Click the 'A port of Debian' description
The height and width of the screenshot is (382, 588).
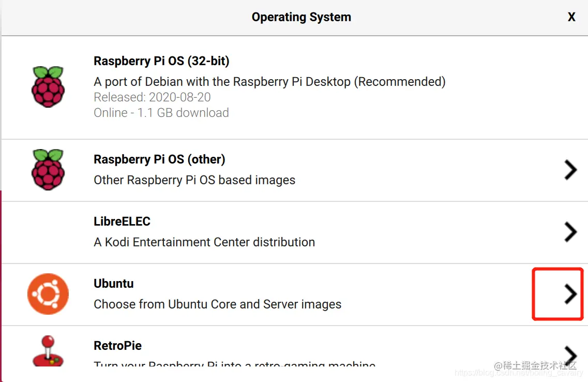tap(269, 82)
